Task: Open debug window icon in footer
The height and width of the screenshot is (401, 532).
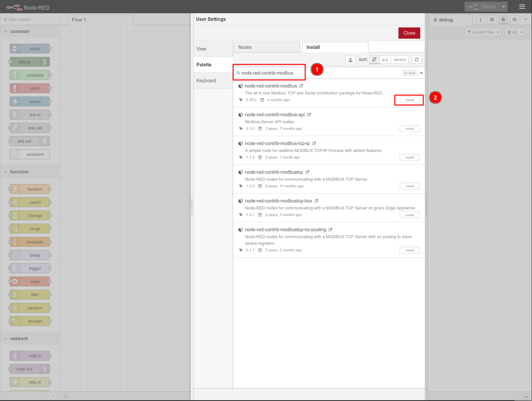Action: 526,396
